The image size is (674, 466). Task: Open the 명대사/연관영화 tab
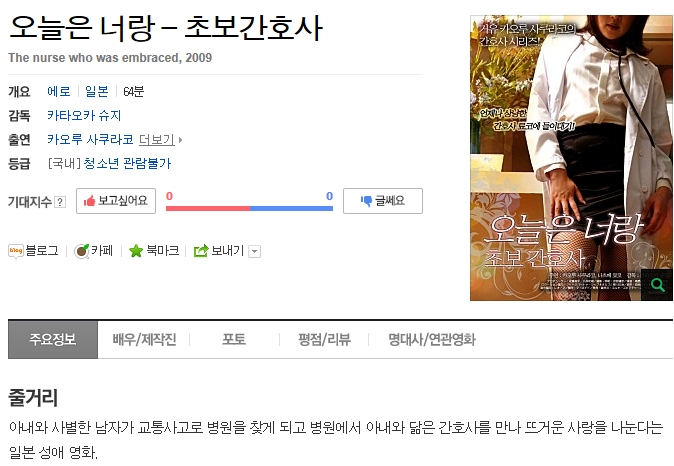pyautogui.click(x=432, y=340)
